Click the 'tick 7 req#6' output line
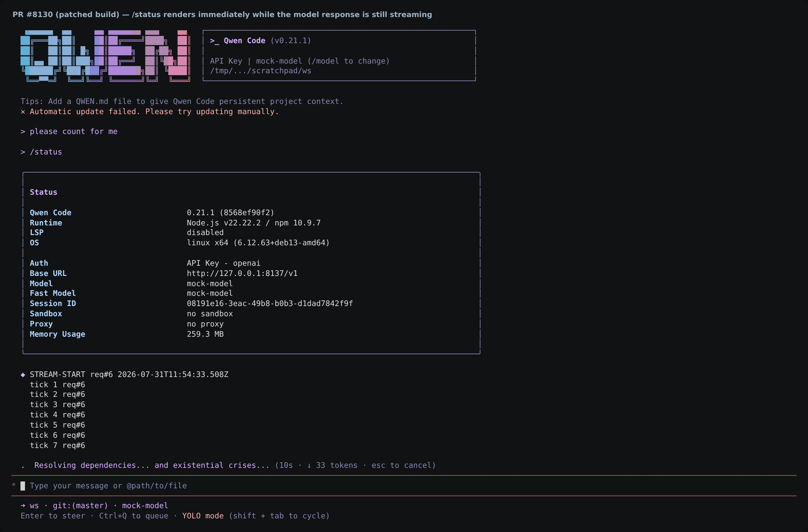This screenshot has width=808, height=532. [x=57, y=445]
